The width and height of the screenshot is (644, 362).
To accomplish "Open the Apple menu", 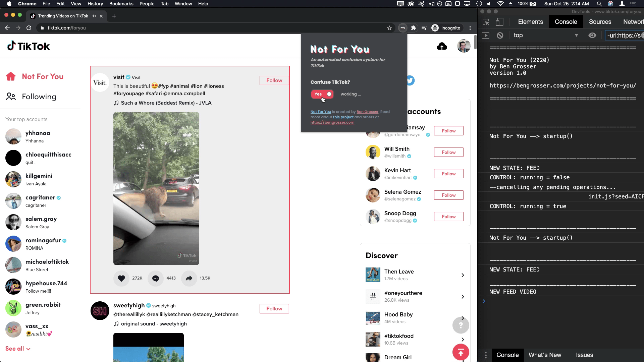I will 9,4.
